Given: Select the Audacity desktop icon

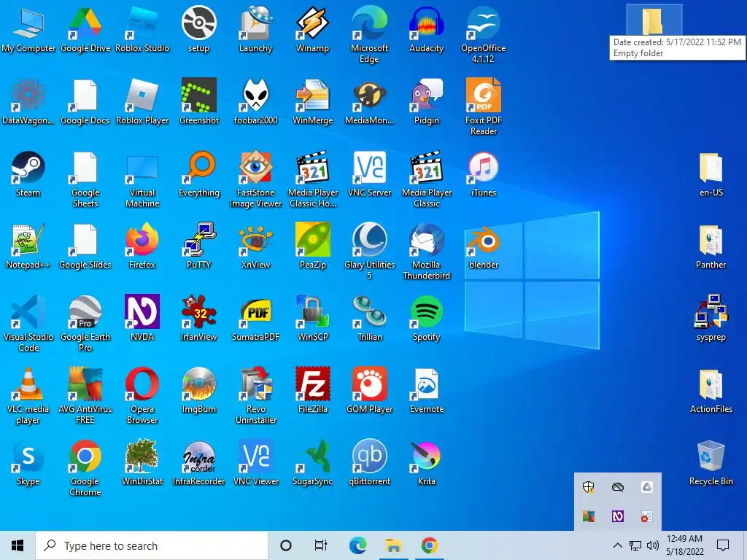Looking at the screenshot, I should point(426,28).
